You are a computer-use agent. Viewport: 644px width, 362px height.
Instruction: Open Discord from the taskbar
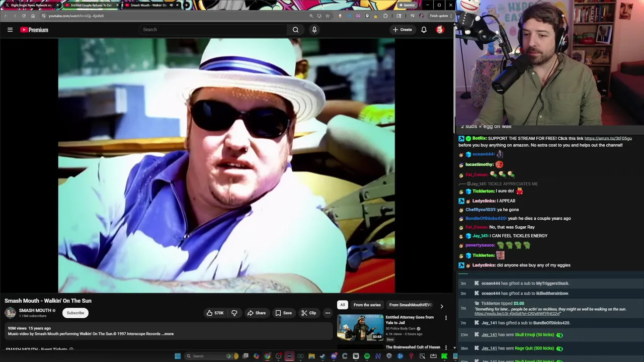point(334,356)
